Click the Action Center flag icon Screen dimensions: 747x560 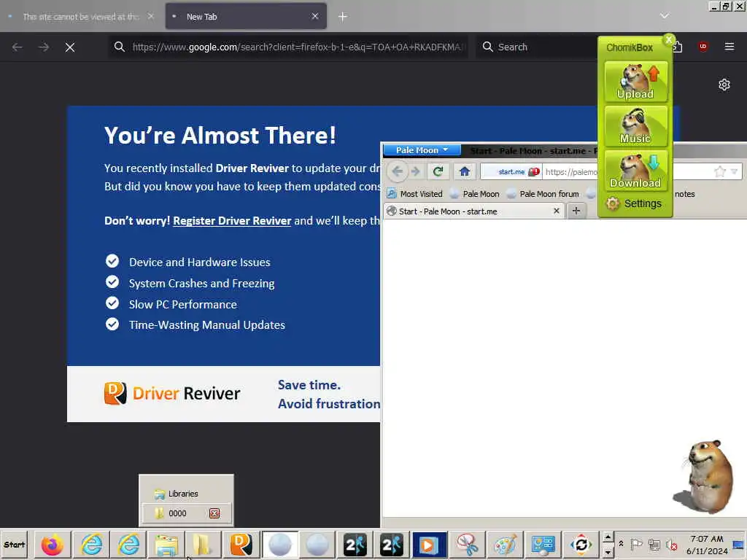tap(636, 544)
